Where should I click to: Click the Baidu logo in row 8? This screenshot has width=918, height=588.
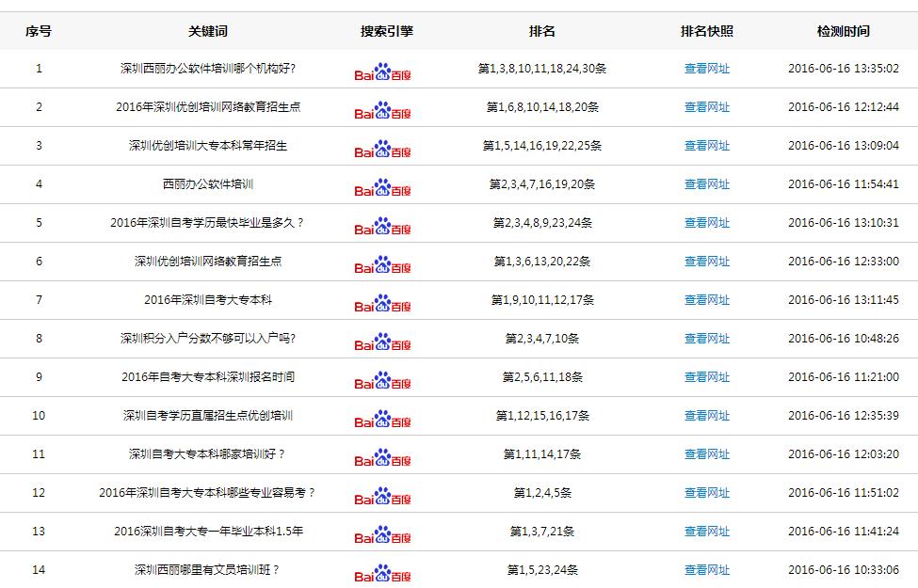tap(383, 342)
